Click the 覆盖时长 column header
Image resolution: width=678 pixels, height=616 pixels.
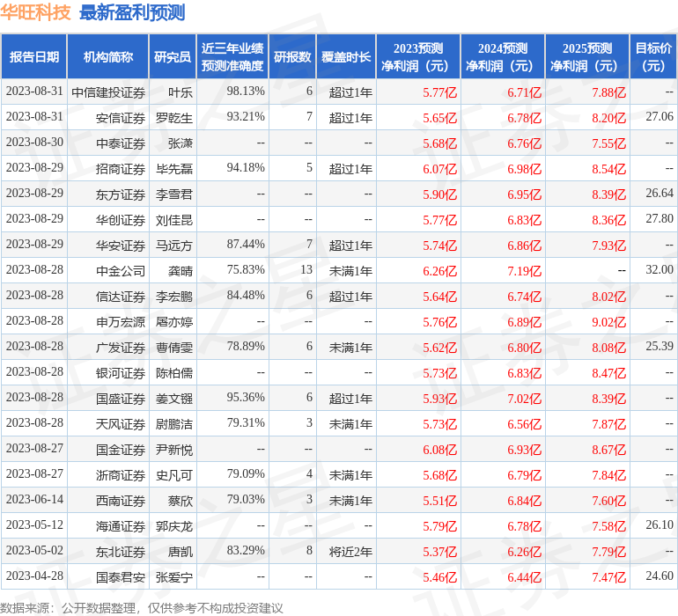[x=346, y=56]
